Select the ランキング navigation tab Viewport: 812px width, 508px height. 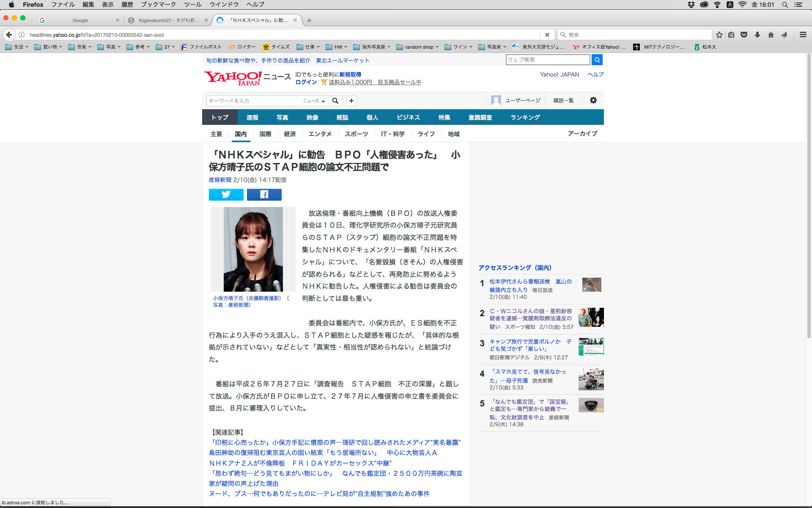pos(525,117)
